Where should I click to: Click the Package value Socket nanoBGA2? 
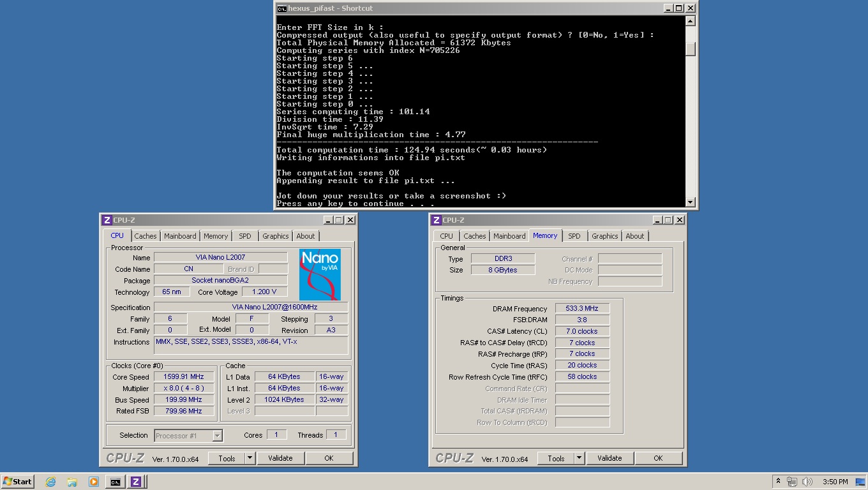220,280
